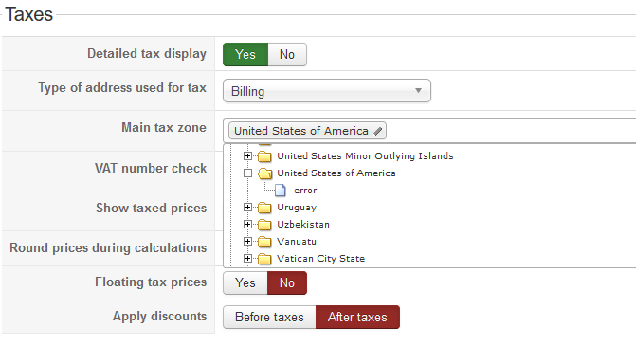This screenshot has height=364, width=636.
Task: Click the Uzbekistan folder icon
Action: [264, 225]
